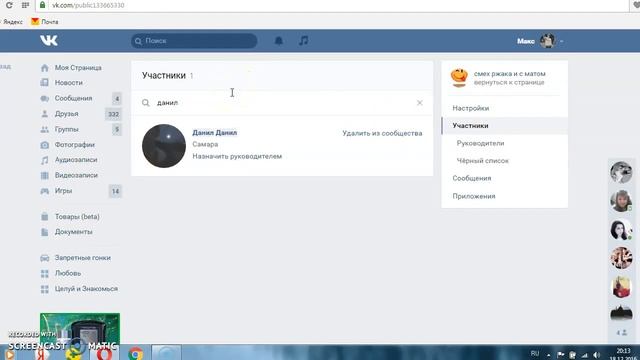Click the browser address bar URL

coord(88,5)
